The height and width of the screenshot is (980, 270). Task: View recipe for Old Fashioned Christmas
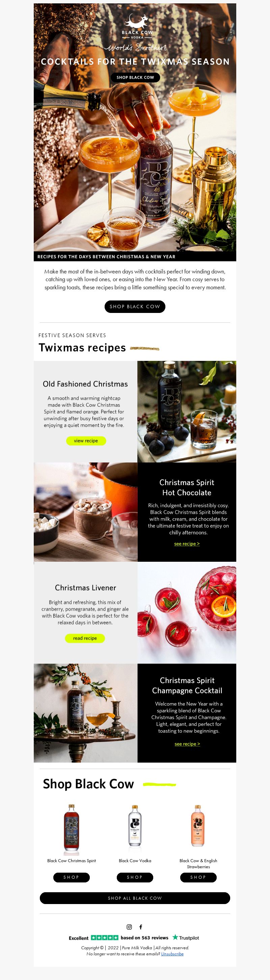(x=86, y=441)
